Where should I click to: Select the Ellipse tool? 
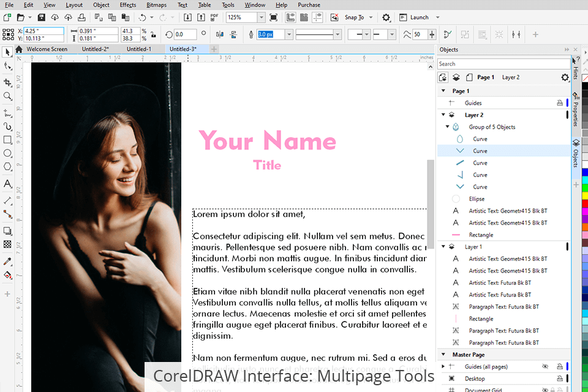click(x=8, y=153)
